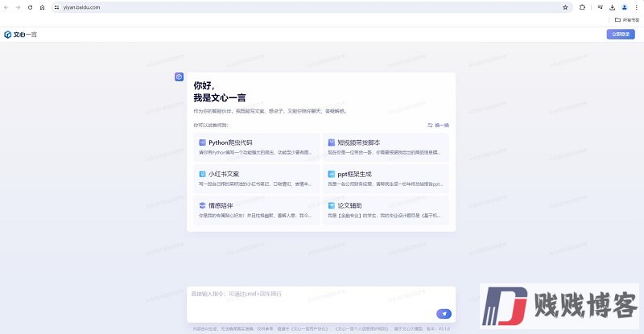Open the browser profile avatar icon
Viewport: 644px width, 334px height.
click(x=625, y=7)
